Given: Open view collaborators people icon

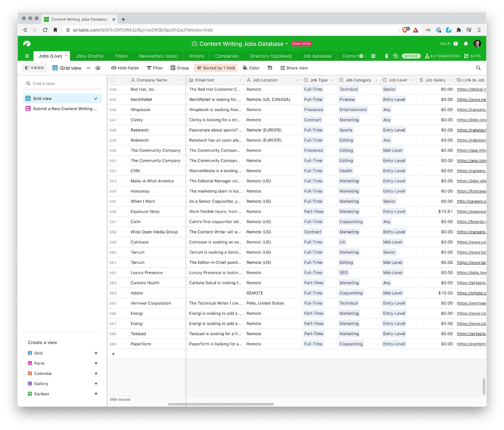Looking at the screenshot, I should click(x=98, y=68).
